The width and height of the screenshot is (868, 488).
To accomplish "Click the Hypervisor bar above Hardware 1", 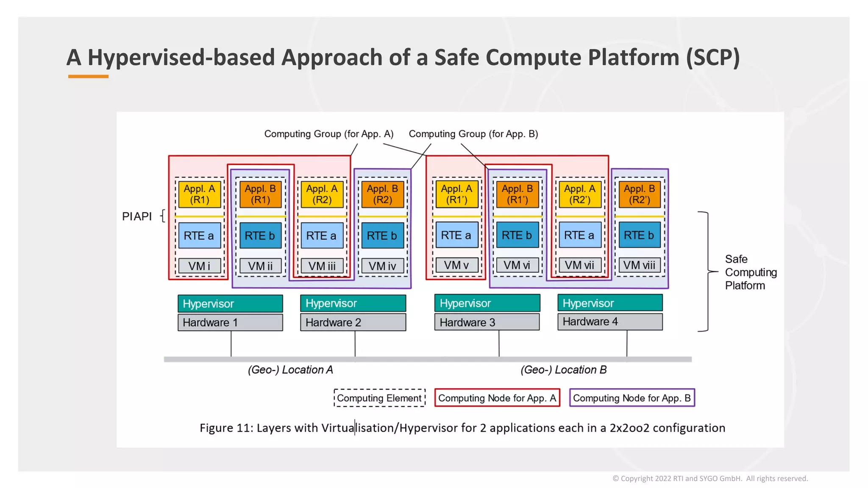I will click(230, 303).
